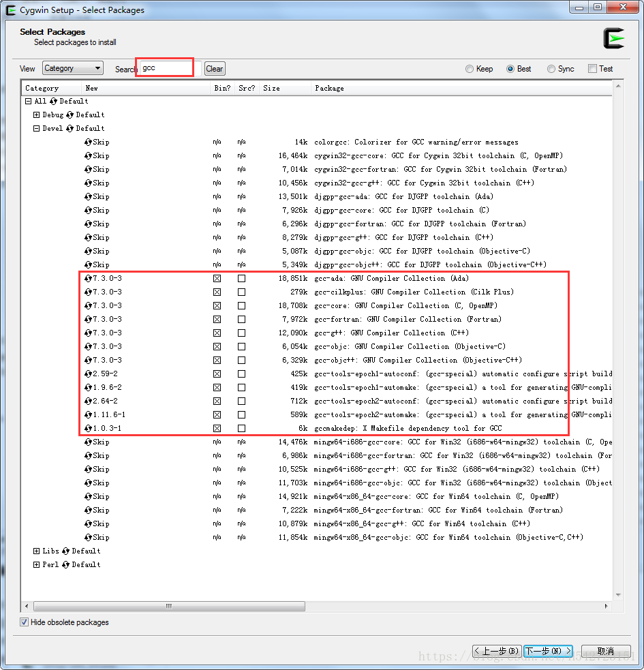Screen dimensions: 644x670
Task: Check Src checkbox for gcc-g++
Action: (x=242, y=333)
